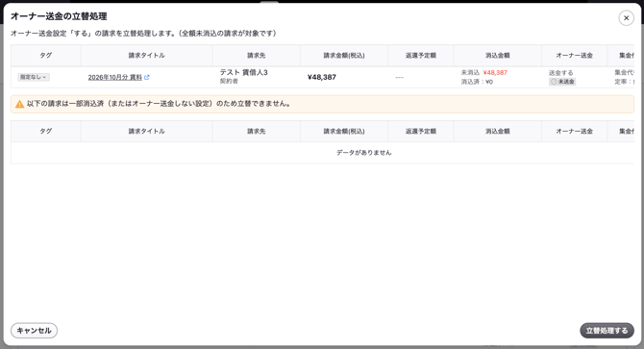This screenshot has height=349, width=644.
Task: Click the 返還予定額 header in the upper table
Action: [421, 56]
